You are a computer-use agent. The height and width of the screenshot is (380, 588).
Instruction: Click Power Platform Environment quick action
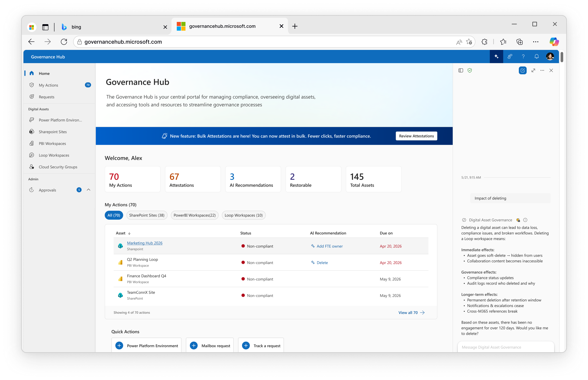tap(146, 345)
